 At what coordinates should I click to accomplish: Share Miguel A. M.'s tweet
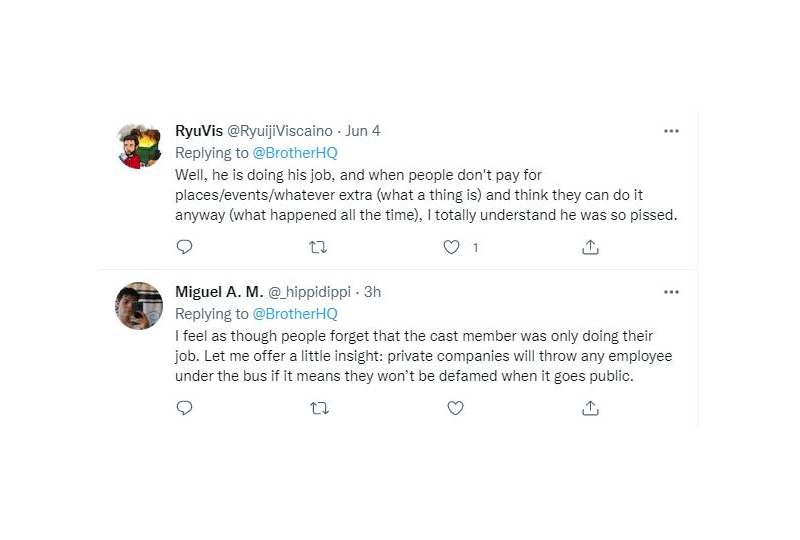pos(590,408)
